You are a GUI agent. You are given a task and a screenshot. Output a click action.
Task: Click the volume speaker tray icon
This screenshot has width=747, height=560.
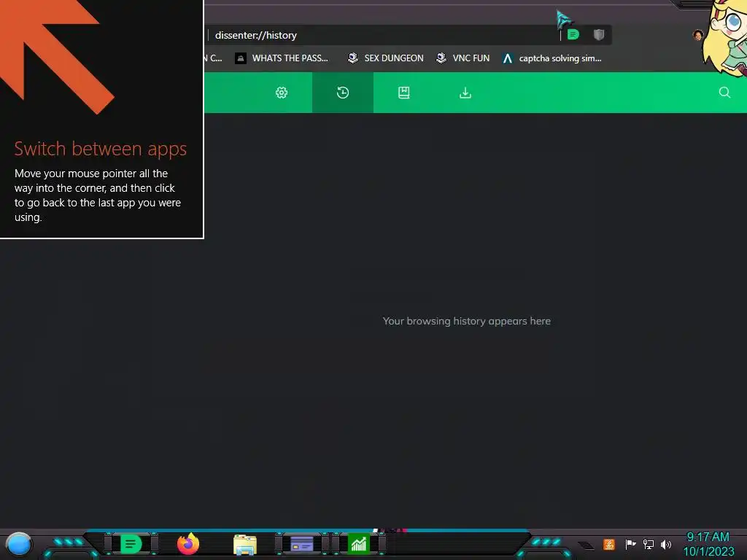pyautogui.click(x=665, y=544)
